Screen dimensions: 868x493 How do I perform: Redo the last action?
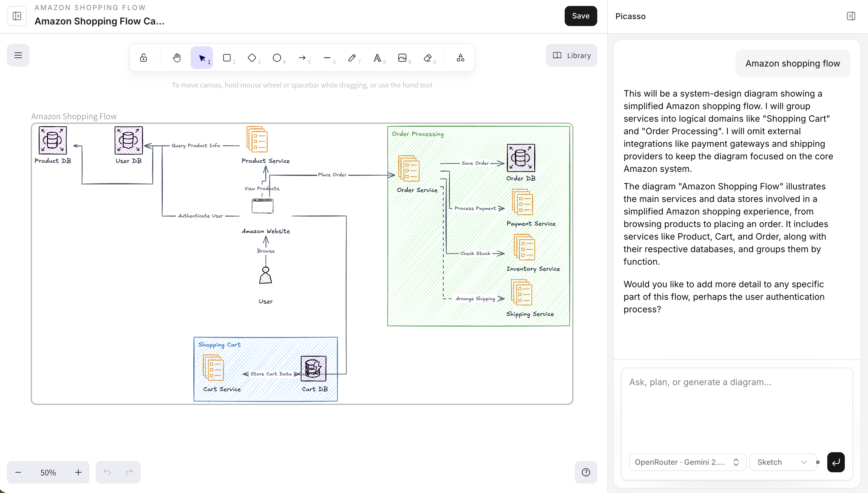tap(129, 472)
